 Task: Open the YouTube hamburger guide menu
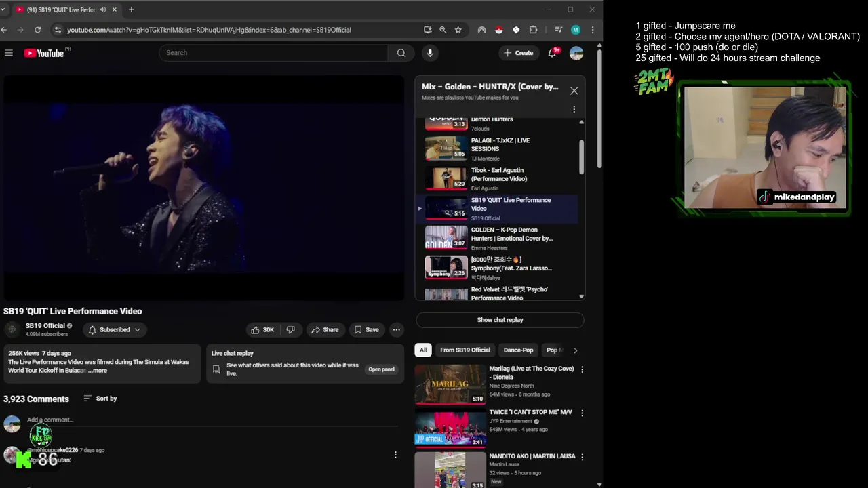pyautogui.click(x=9, y=53)
